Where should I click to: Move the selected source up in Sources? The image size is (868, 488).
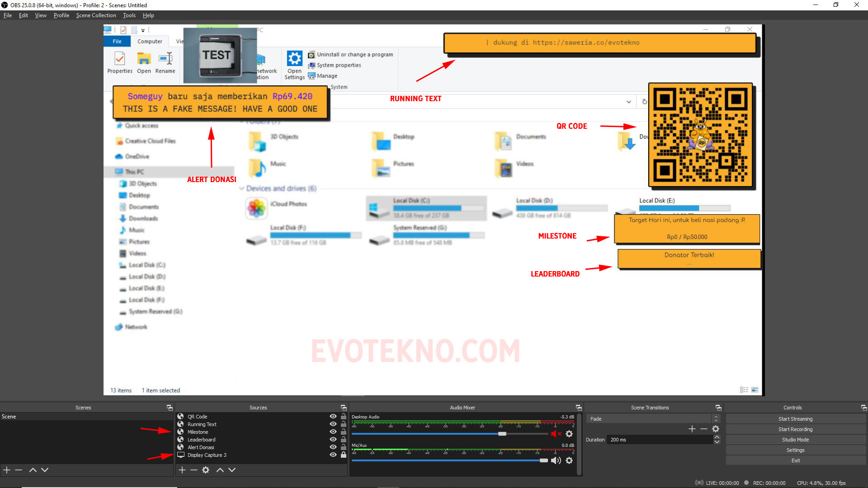pyautogui.click(x=220, y=470)
